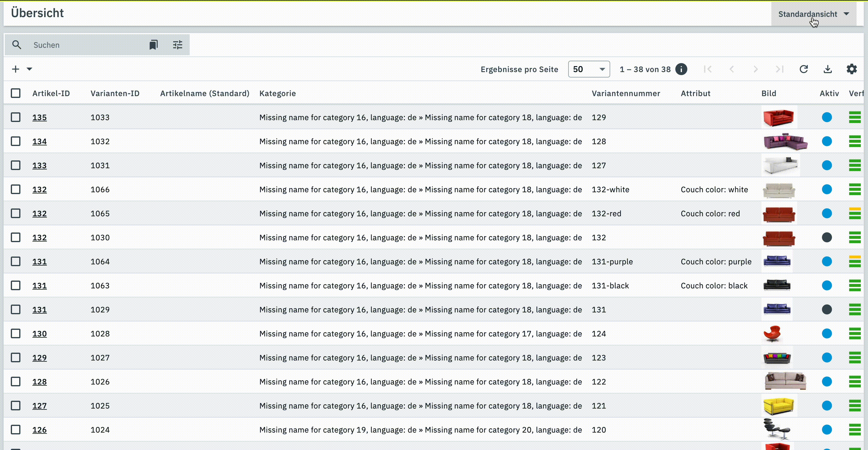Sort by Variantennummer column header
This screenshot has width=868, height=450.
pyautogui.click(x=626, y=93)
